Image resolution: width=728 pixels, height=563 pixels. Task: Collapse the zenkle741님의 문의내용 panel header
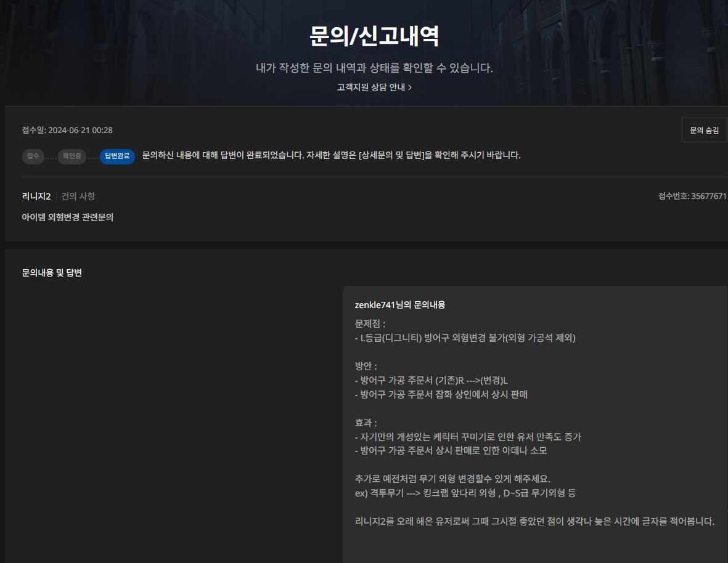(x=401, y=304)
